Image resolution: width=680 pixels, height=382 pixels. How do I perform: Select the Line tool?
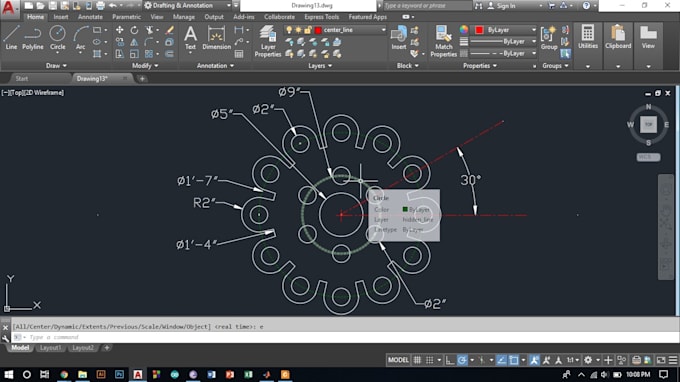tap(11, 37)
